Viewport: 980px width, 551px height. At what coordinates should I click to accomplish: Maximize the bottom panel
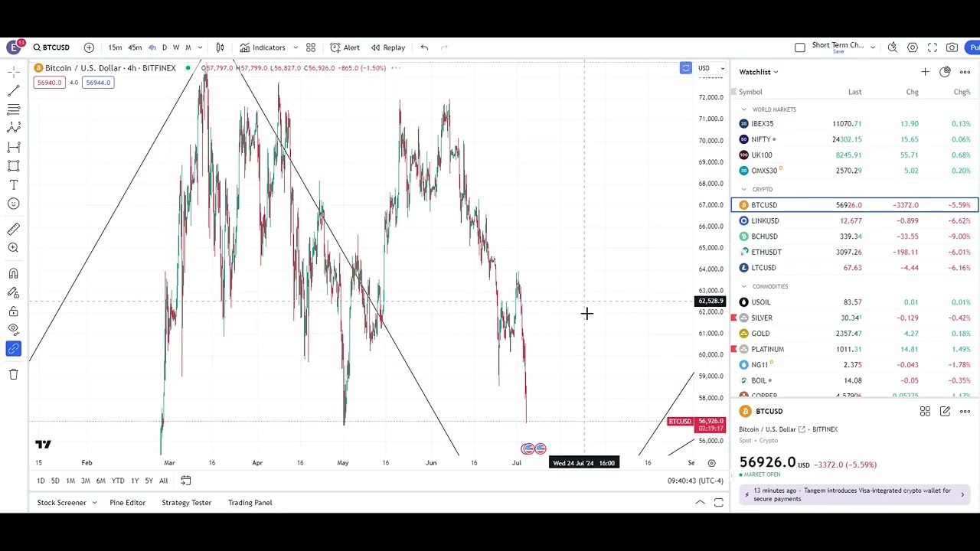click(719, 503)
